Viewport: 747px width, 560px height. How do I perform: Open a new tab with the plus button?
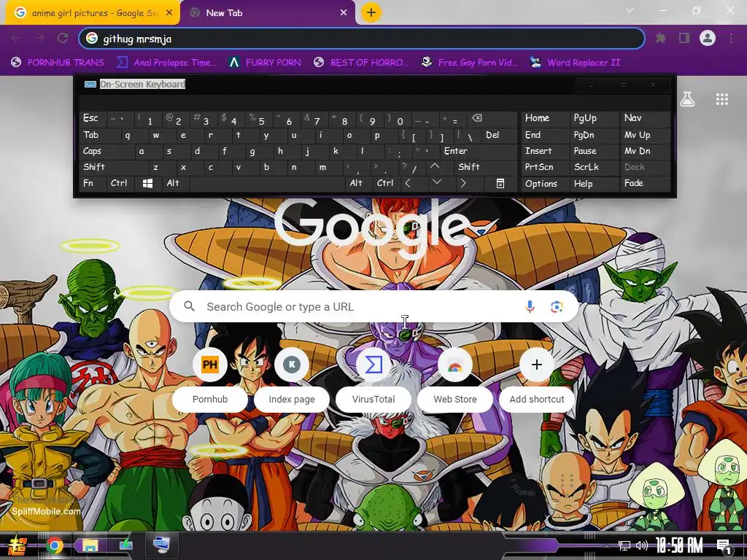pyautogui.click(x=371, y=12)
